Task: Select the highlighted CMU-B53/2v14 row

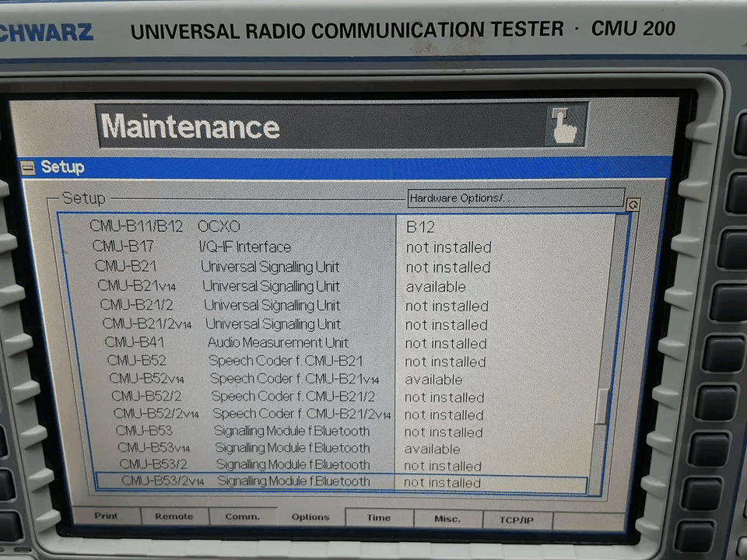Action: click(x=342, y=482)
